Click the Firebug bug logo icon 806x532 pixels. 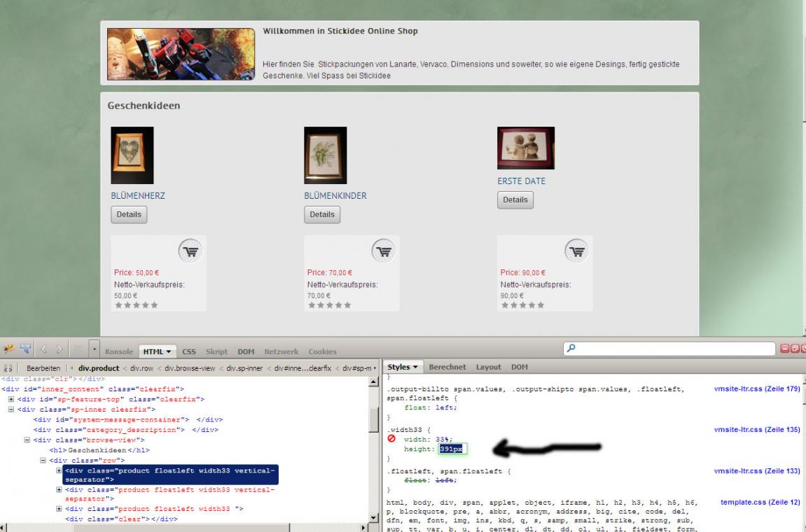pos(8,350)
